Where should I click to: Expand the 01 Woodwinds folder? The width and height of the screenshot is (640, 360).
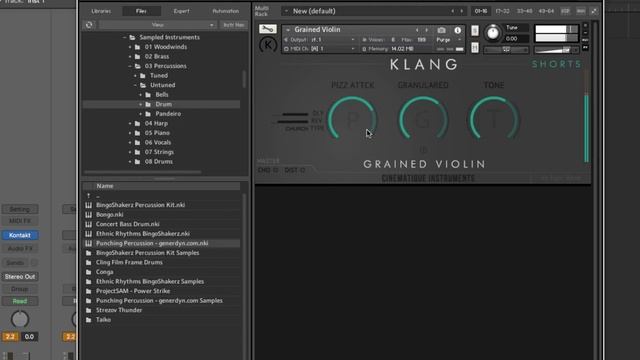tap(130, 47)
